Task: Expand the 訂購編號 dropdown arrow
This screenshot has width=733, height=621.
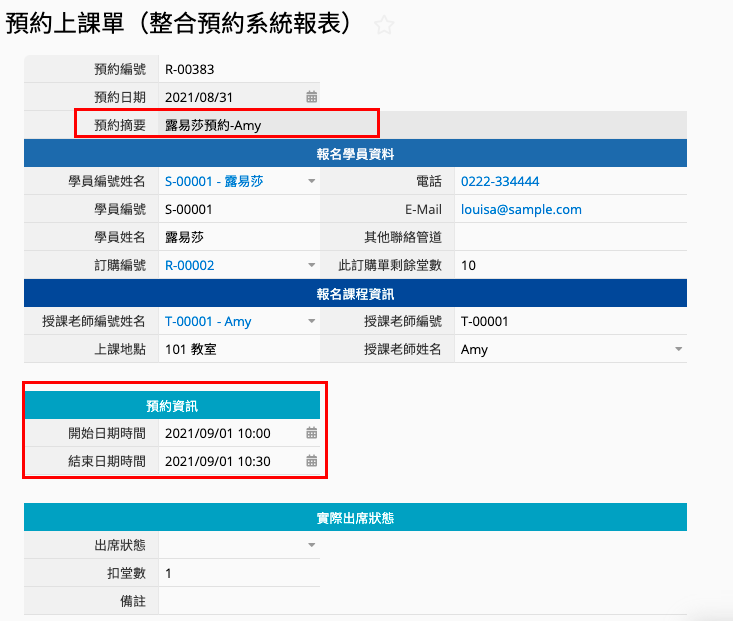Action: [x=311, y=266]
